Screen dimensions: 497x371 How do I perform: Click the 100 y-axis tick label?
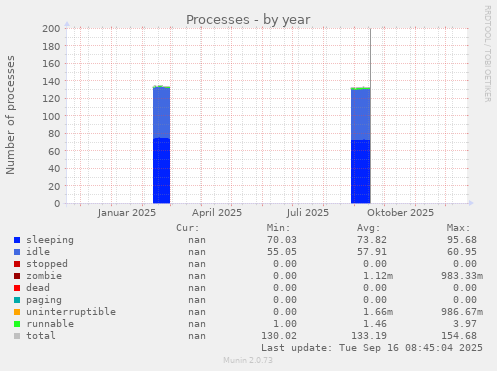pos(51,116)
